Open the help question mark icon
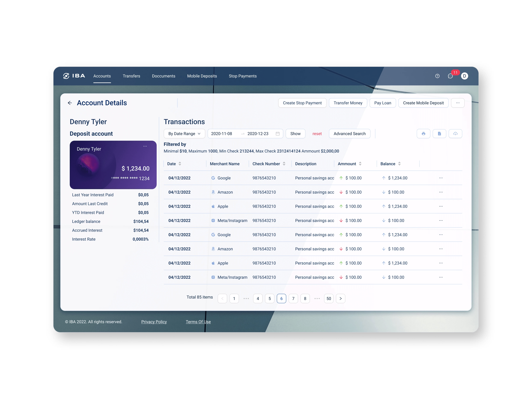The width and height of the screenshot is (532, 399). [x=437, y=76]
